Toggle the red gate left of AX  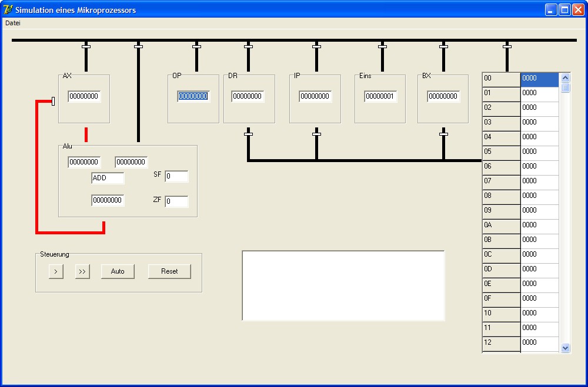click(x=54, y=102)
